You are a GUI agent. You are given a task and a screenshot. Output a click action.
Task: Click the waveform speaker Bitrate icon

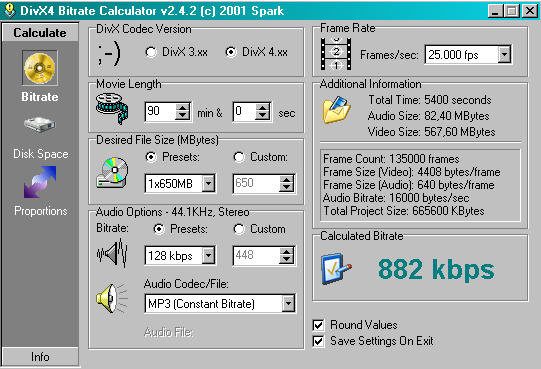[112, 254]
